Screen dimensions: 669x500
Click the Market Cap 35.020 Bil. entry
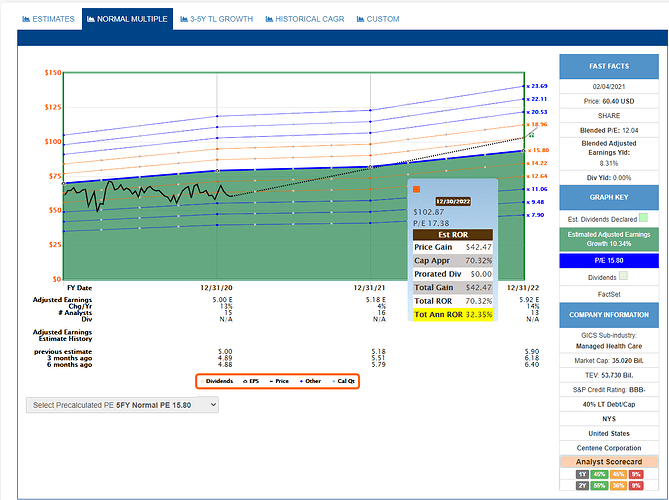coord(609,361)
